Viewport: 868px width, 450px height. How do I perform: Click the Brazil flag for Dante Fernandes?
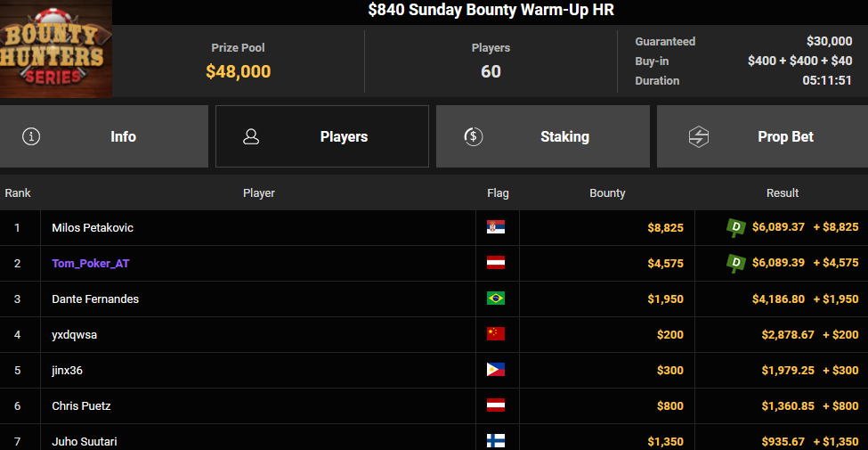(496, 299)
